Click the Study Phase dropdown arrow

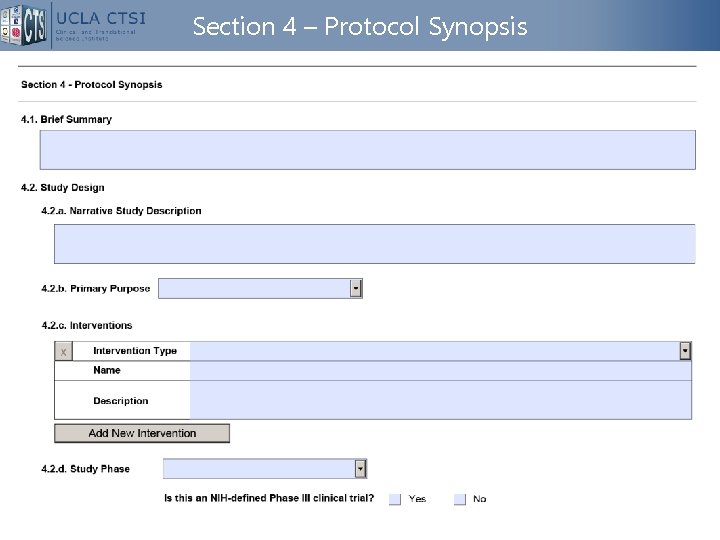point(360,468)
